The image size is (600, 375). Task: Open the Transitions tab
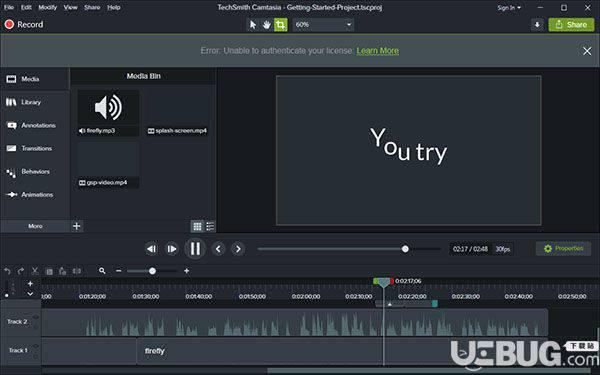click(x=35, y=148)
